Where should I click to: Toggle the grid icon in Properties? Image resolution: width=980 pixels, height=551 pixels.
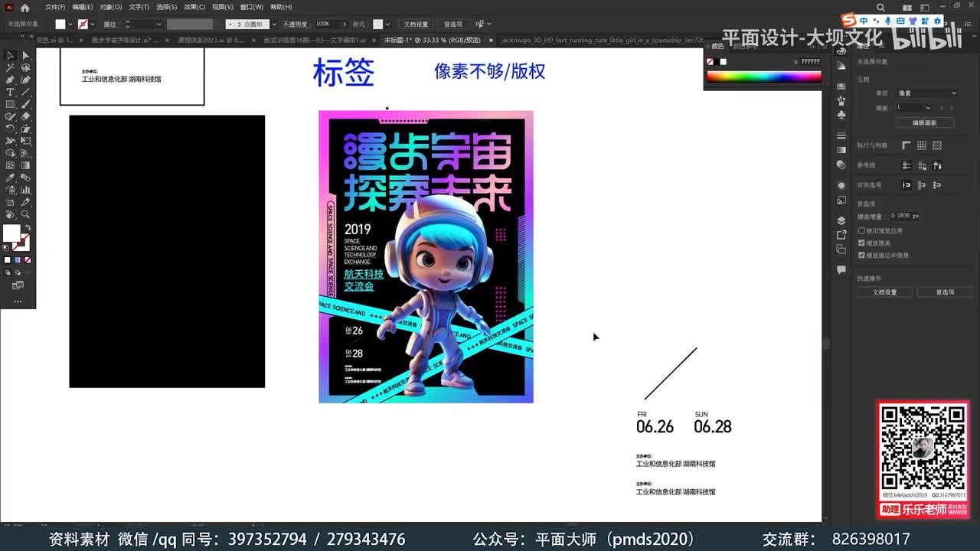point(922,145)
